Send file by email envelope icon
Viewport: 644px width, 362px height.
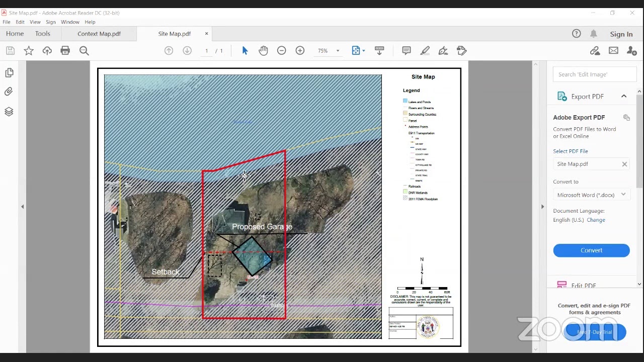coord(613,50)
